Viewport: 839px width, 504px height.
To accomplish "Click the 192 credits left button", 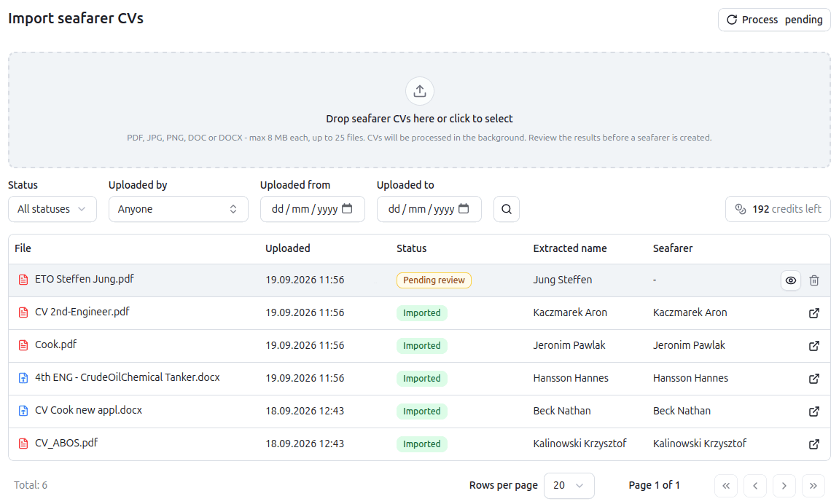I will pos(778,209).
